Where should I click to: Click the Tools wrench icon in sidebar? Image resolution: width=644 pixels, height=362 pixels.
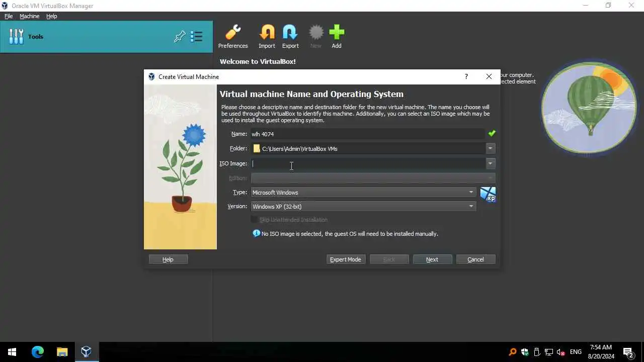(x=17, y=37)
